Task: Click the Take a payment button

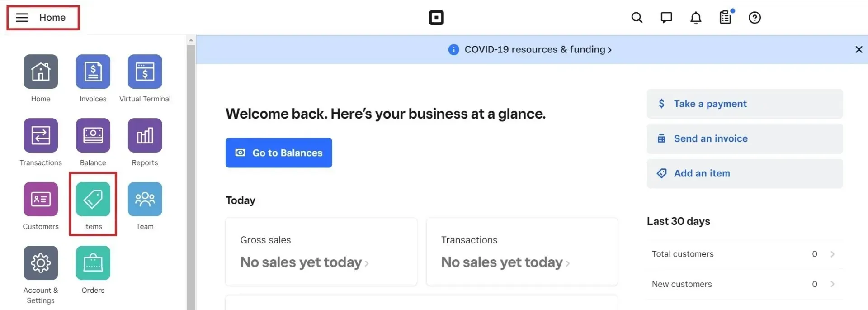Action: coord(745,104)
